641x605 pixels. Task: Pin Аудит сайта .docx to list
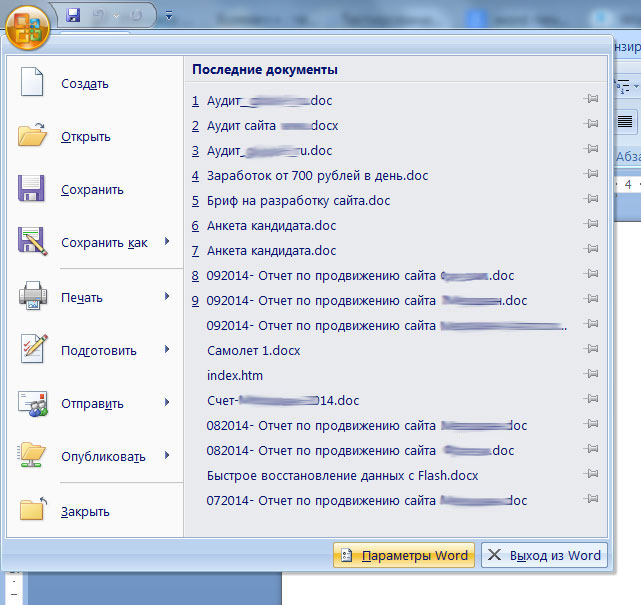[x=591, y=123]
